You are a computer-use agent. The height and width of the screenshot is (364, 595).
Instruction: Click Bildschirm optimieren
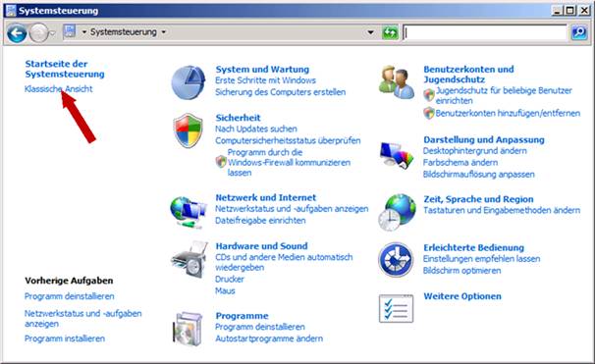461,271
